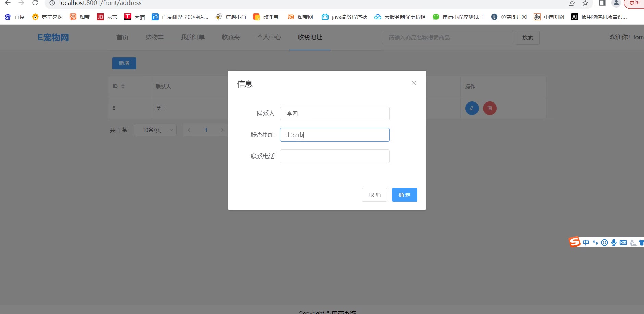Open the 改图宝 bookmark

pyautogui.click(x=266, y=17)
